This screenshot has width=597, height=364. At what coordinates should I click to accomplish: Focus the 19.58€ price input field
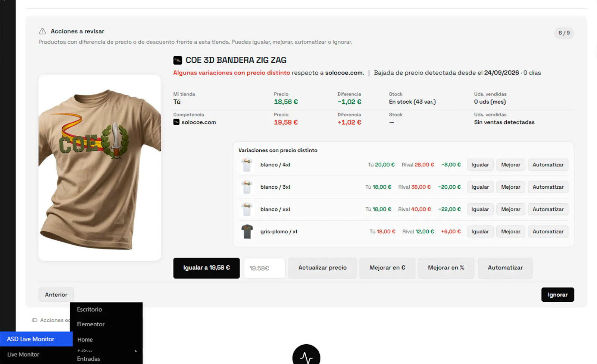tap(265, 268)
